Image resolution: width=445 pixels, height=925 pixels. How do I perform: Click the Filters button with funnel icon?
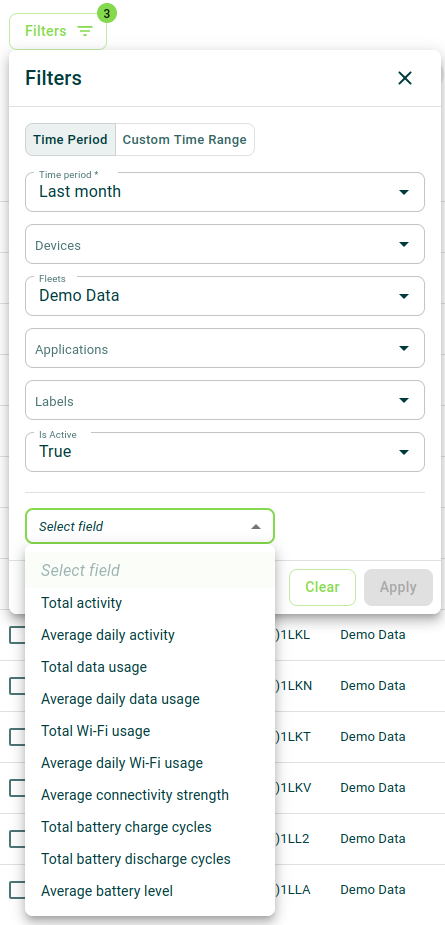(58, 31)
